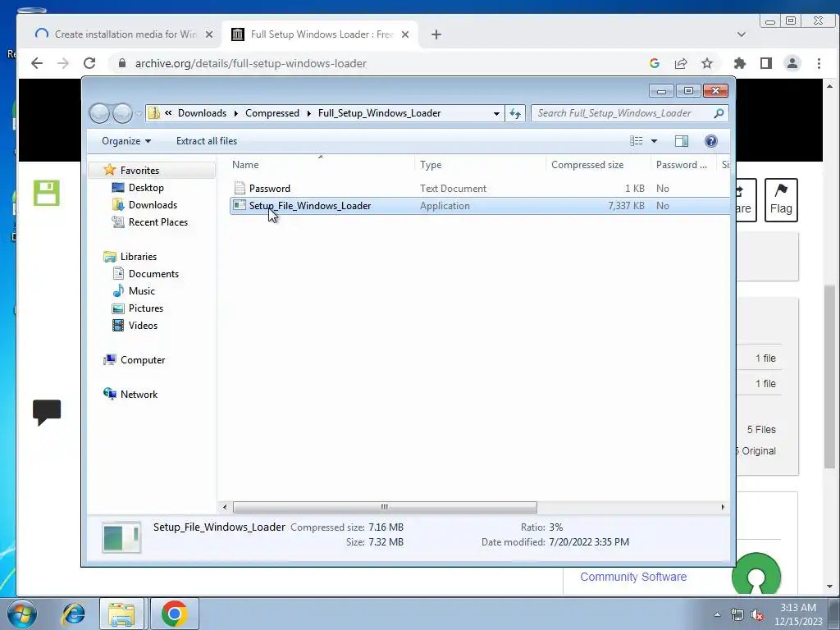
Task: Open Recent Places in navigation pane
Action: (158, 221)
